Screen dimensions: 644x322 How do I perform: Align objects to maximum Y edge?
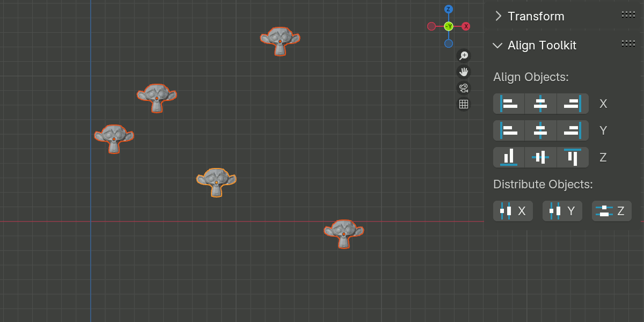[x=573, y=130]
